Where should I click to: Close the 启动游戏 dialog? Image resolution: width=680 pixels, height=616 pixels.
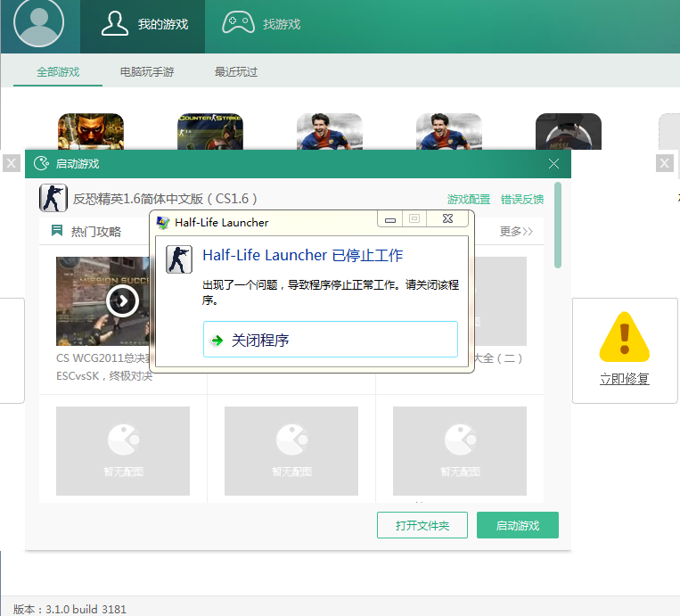click(x=553, y=163)
